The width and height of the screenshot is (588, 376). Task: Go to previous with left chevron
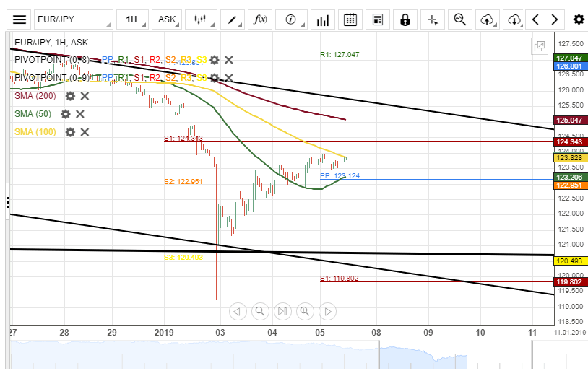[535, 19]
